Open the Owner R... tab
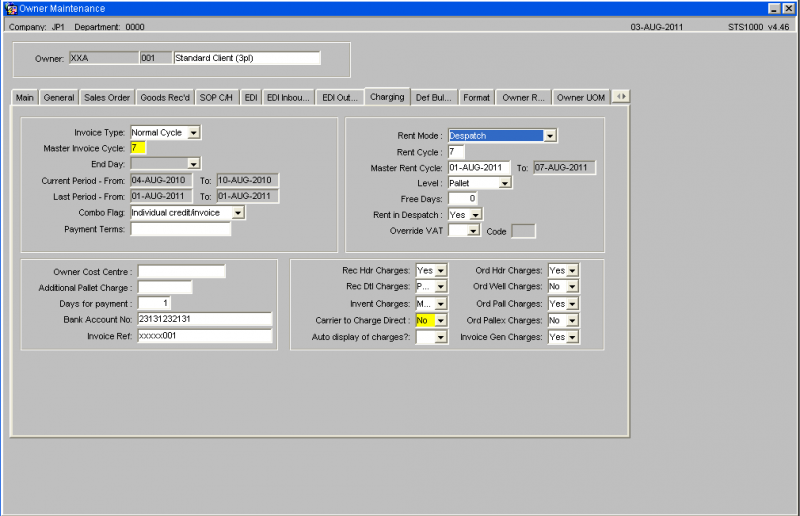The width and height of the screenshot is (800, 516). (523, 97)
